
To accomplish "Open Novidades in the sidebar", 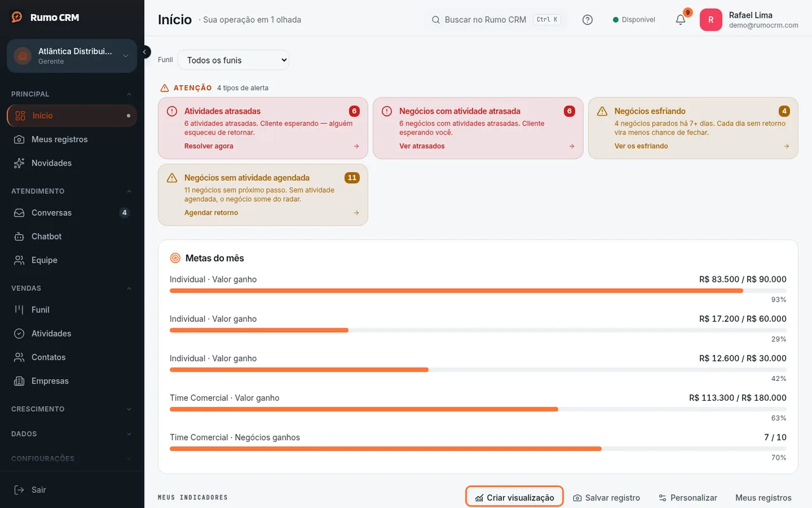I will [x=72, y=163].
